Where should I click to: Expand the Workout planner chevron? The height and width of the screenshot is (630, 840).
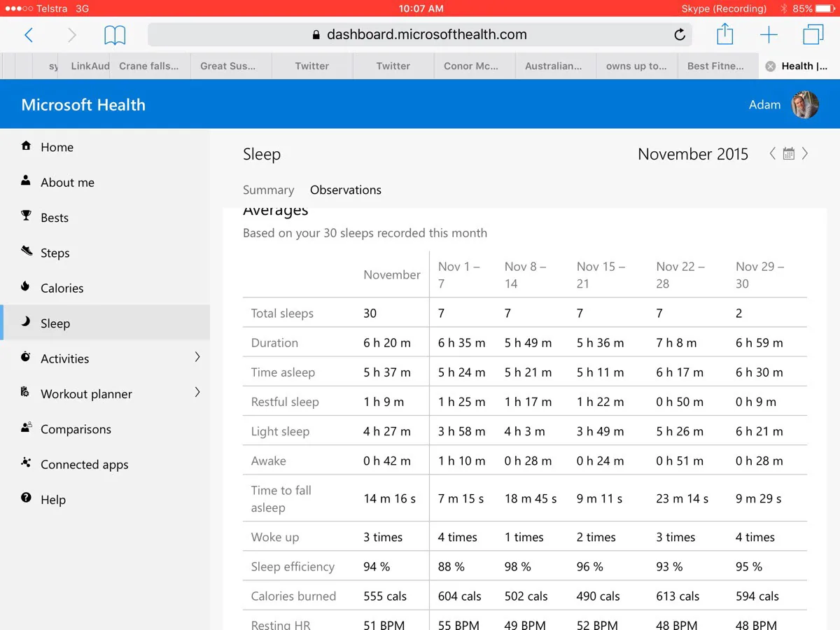(197, 392)
